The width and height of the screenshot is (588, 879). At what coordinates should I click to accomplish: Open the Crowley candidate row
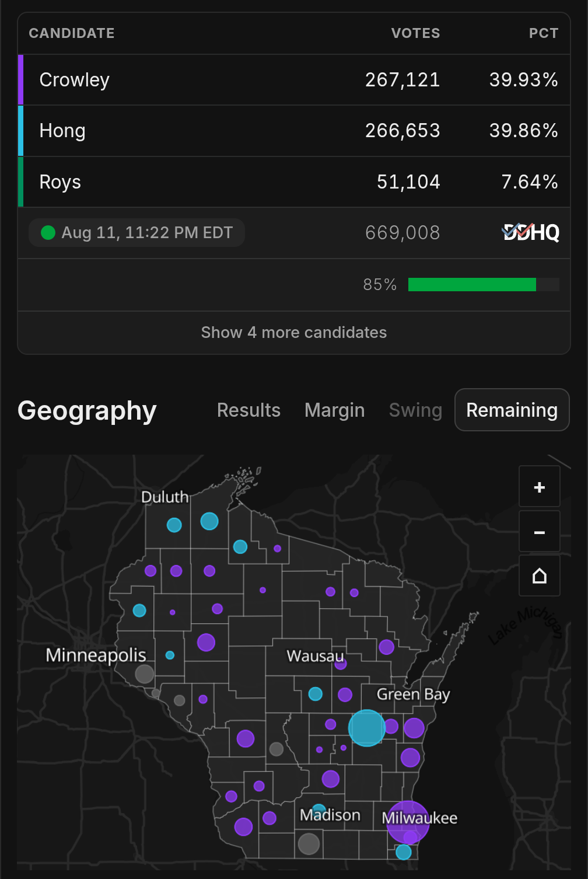tap(294, 80)
